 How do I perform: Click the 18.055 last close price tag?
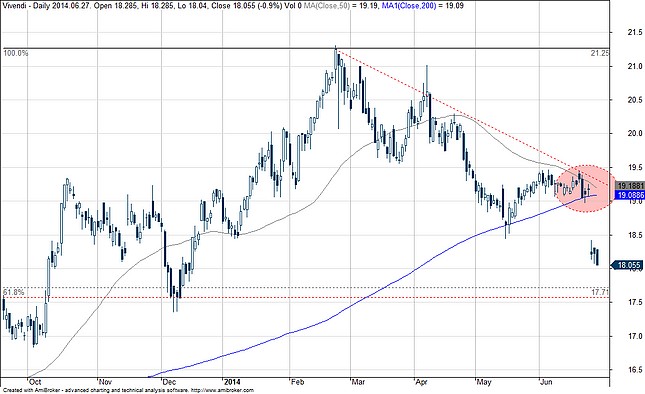click(628, 265)
